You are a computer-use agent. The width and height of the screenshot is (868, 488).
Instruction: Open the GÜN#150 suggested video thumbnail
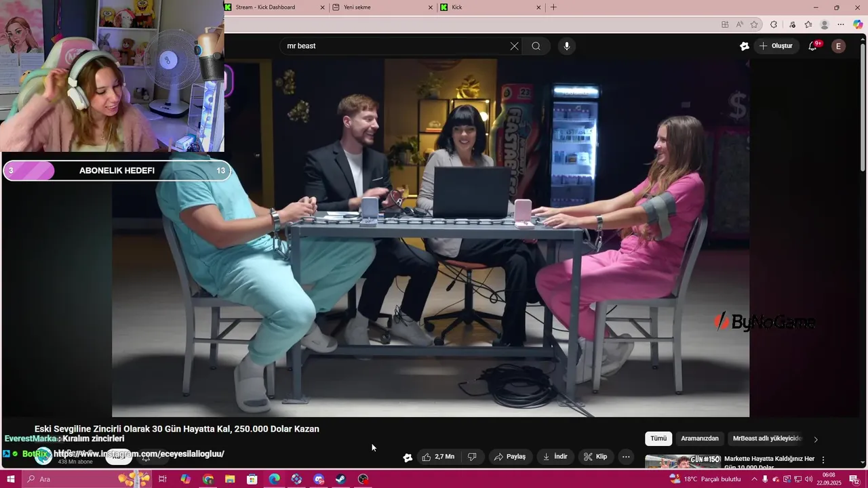point(682,462)
